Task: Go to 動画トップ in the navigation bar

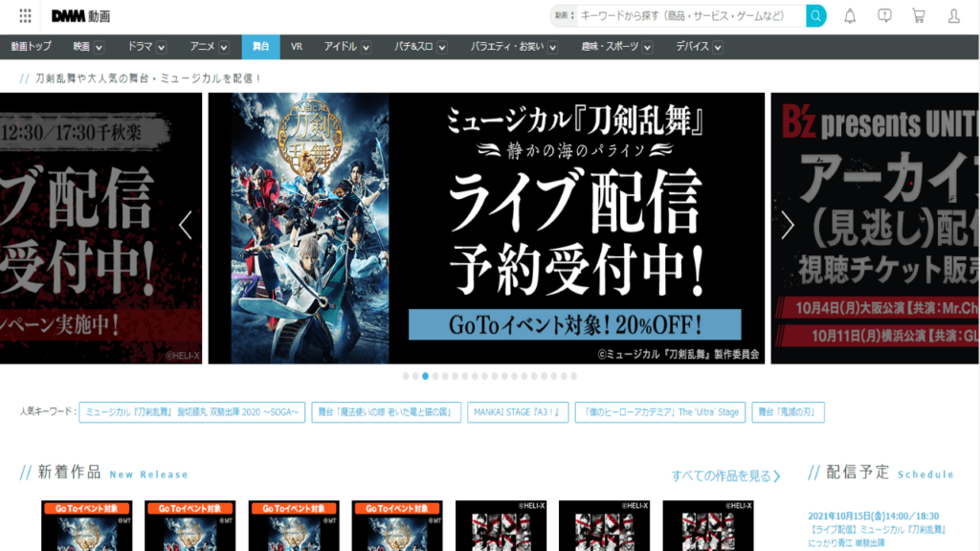Action: pos(32,47)
